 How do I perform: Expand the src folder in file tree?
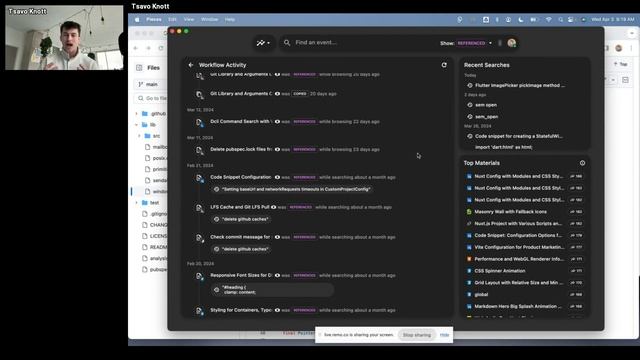(x=139, y=136)
